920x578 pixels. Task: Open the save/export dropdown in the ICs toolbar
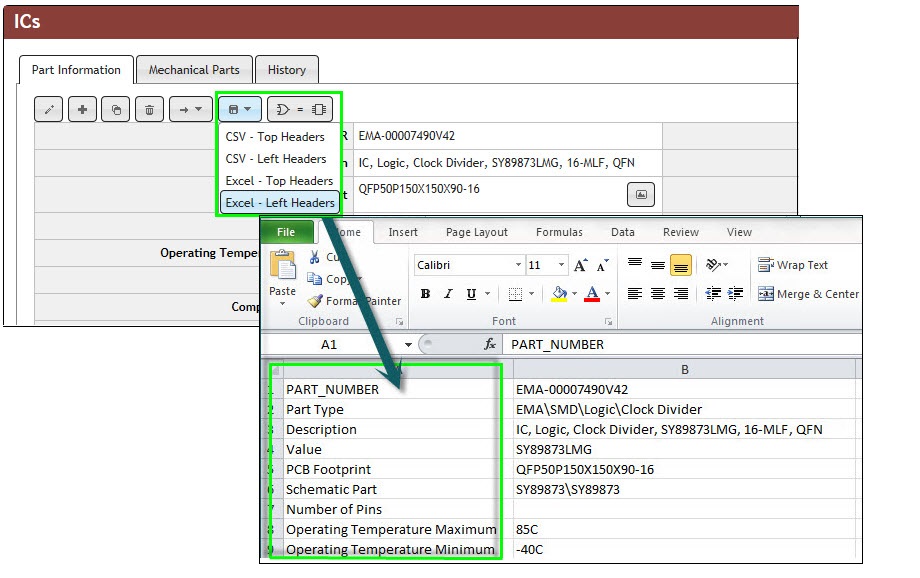coord(239,110)
